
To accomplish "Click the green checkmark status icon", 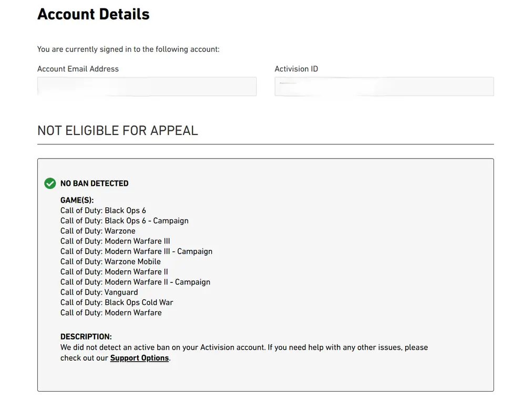I will [50, 183].
